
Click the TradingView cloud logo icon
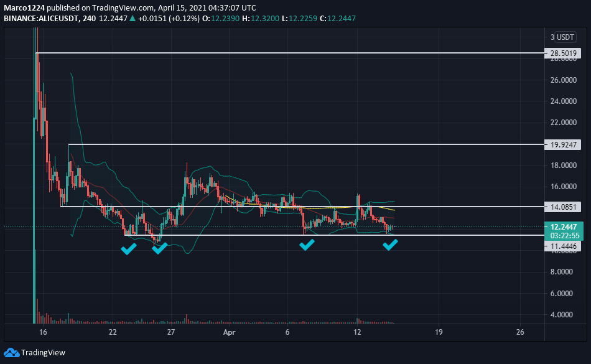11,353
